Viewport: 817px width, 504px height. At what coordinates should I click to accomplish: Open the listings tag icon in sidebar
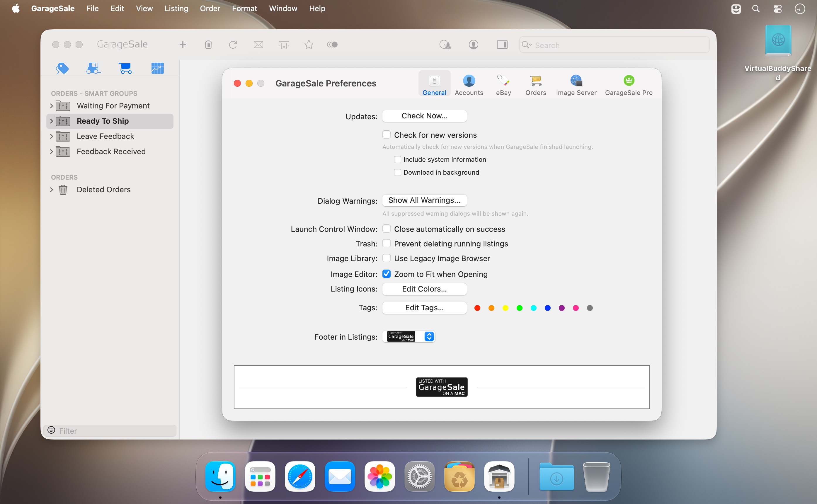point(62,68)
